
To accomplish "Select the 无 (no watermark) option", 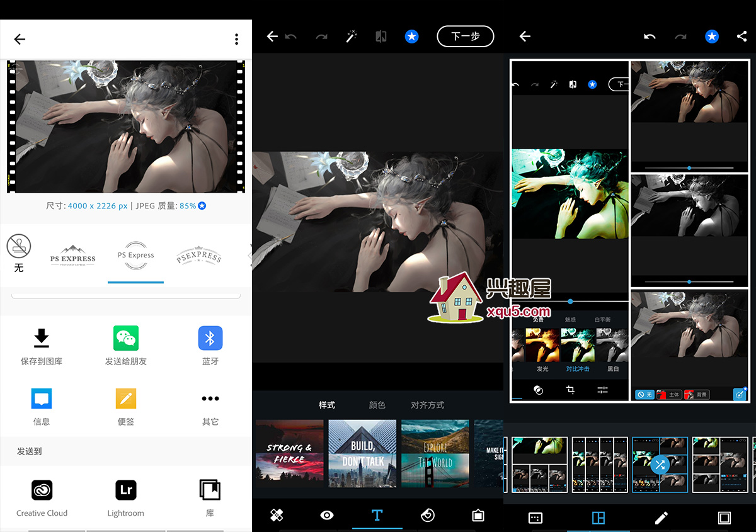I will coord(19,253).
